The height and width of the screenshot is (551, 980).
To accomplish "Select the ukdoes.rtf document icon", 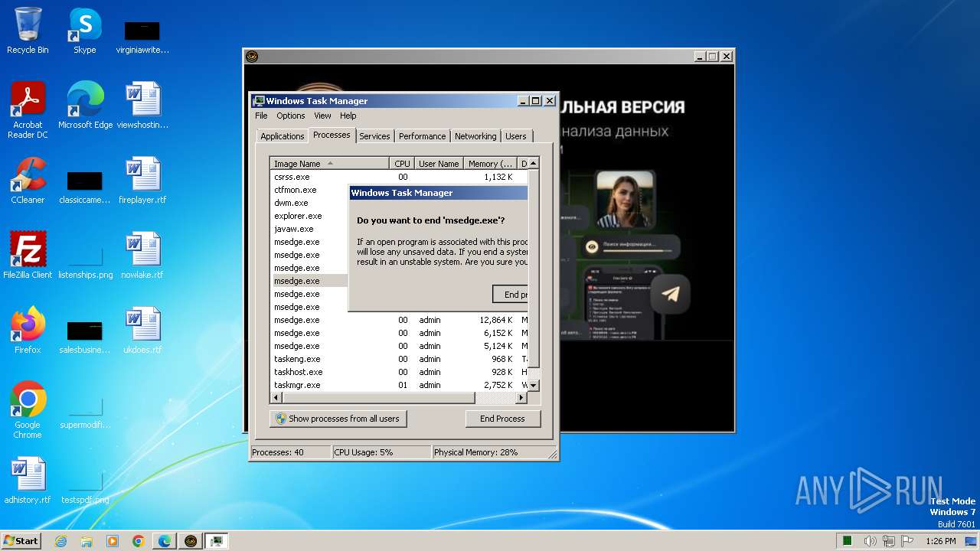I will pyautogui.click(x=142, y=331).
